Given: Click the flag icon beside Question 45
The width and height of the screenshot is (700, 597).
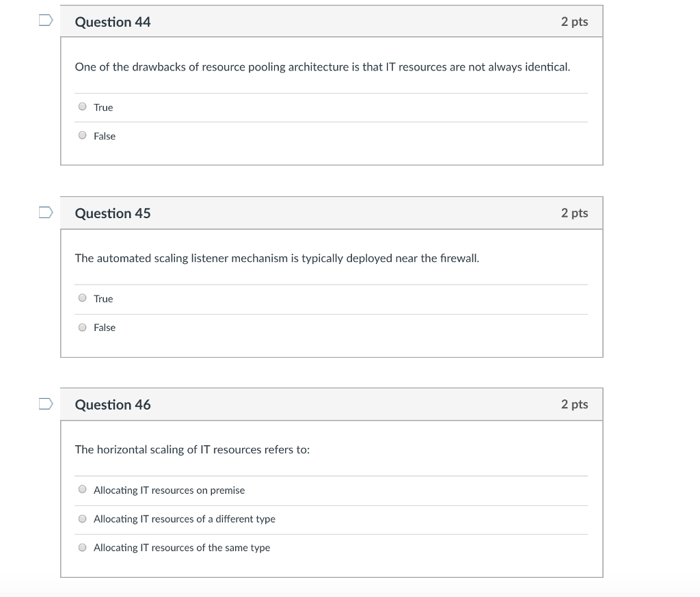Looking at the screenshot, I should (x=44, y=212).
